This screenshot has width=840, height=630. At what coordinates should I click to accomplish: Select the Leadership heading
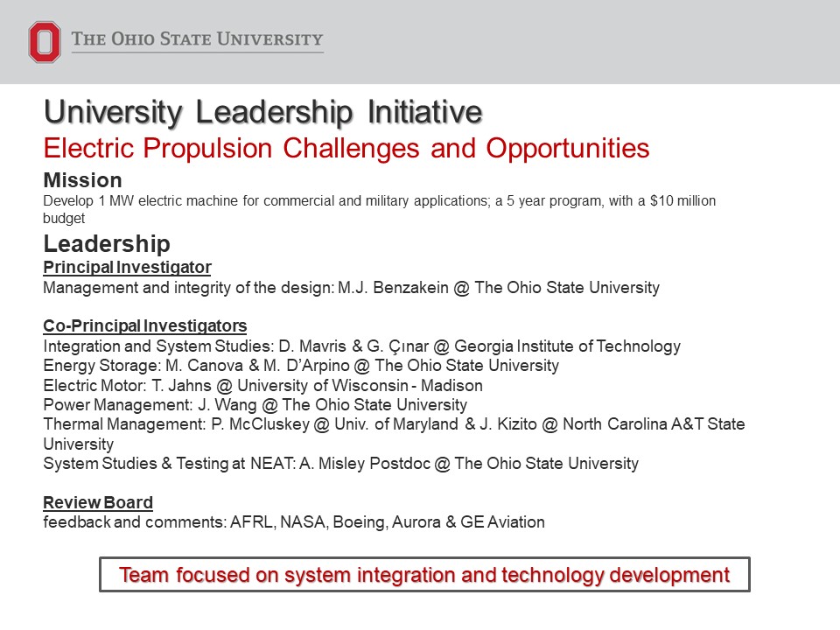click(x=107, y=243)
